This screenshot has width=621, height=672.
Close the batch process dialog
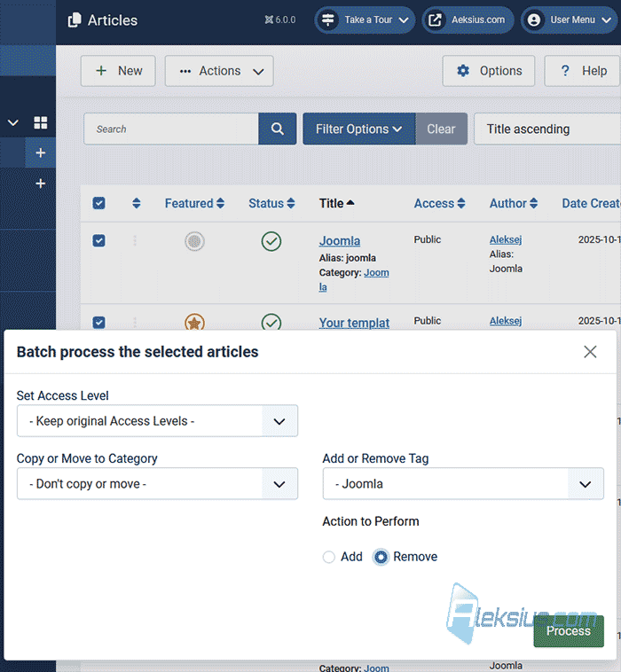[x=590, y=352]
